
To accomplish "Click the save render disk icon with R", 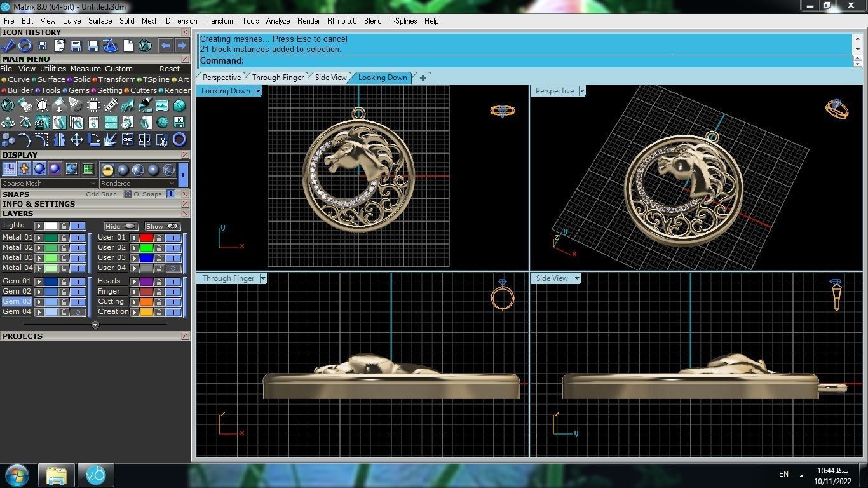I will point(179,123).
